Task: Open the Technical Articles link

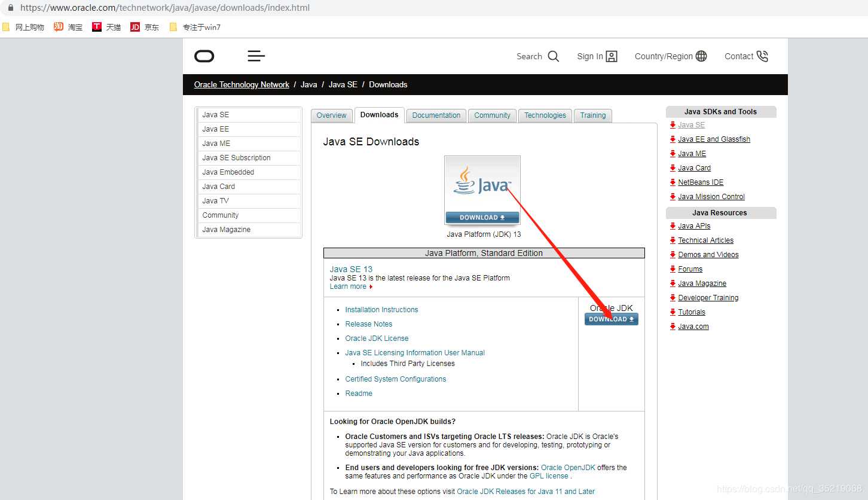Action: pyautogui.click(x=705, y=240)
